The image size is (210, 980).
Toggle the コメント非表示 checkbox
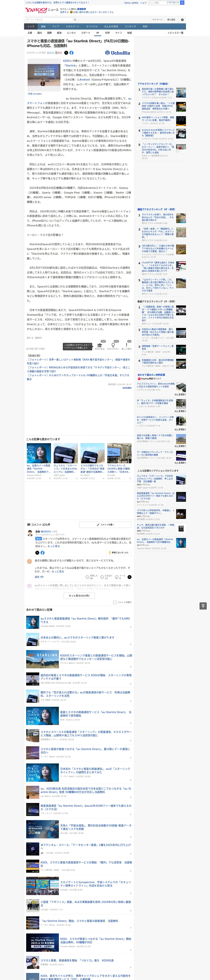coord(115,602)
